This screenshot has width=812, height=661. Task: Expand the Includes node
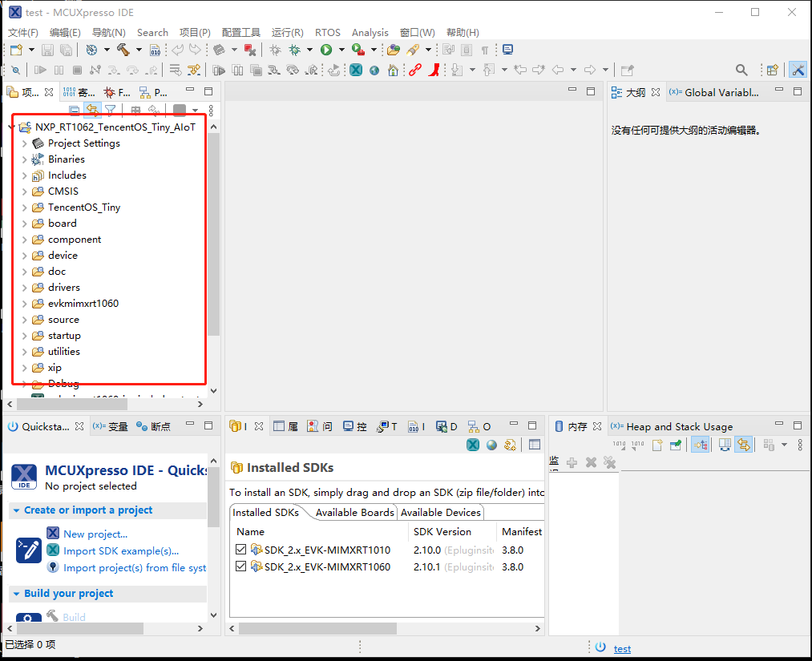(x=24, y=175)
